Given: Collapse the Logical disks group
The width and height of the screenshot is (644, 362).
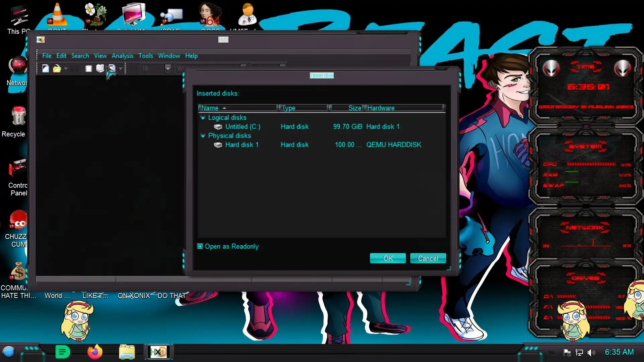Looking at the screenshot, I should pos(203,118).
